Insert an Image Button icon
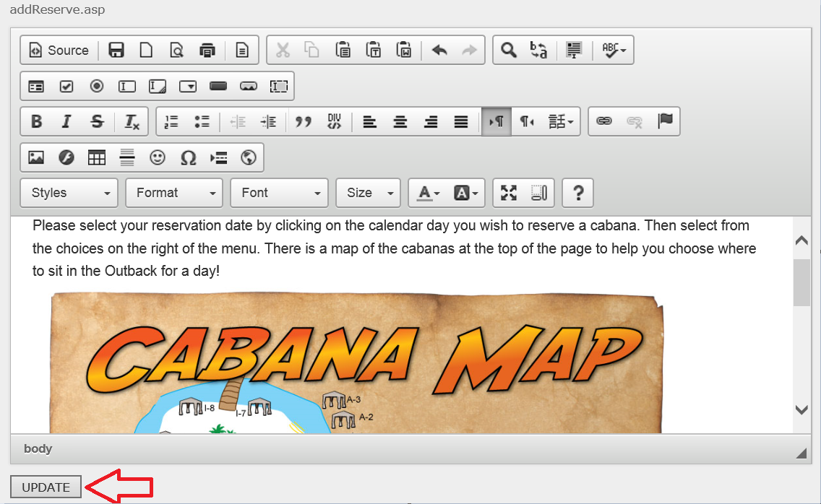Image resolution: width=821 pixels, height=504 pixels. (249, 87)
